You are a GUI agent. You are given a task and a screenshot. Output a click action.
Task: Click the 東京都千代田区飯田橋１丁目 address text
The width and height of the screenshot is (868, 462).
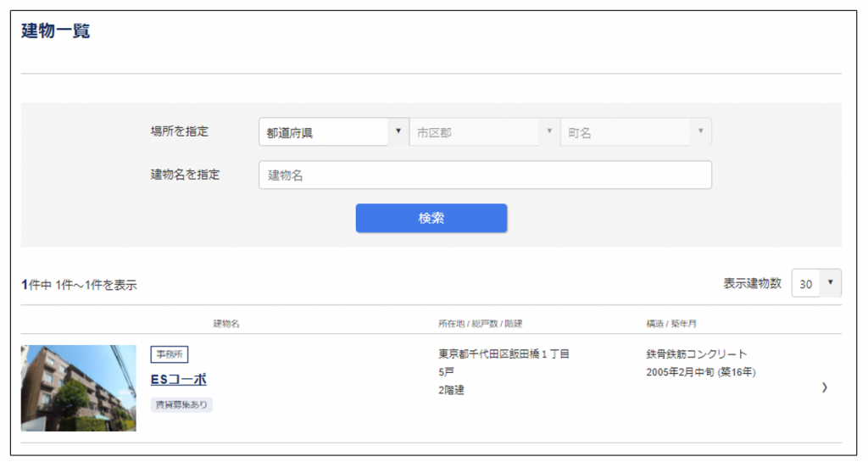coord(504,353)
